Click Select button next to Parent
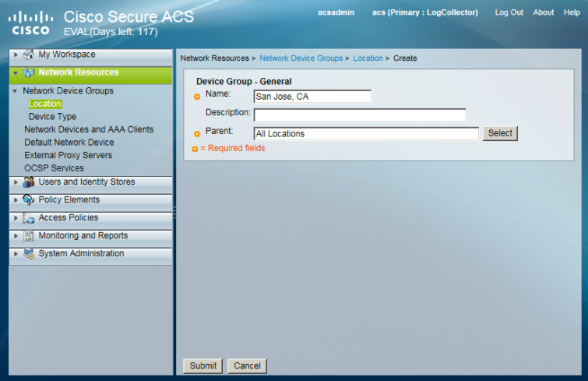The image size is (588, 381). [500, 133]
